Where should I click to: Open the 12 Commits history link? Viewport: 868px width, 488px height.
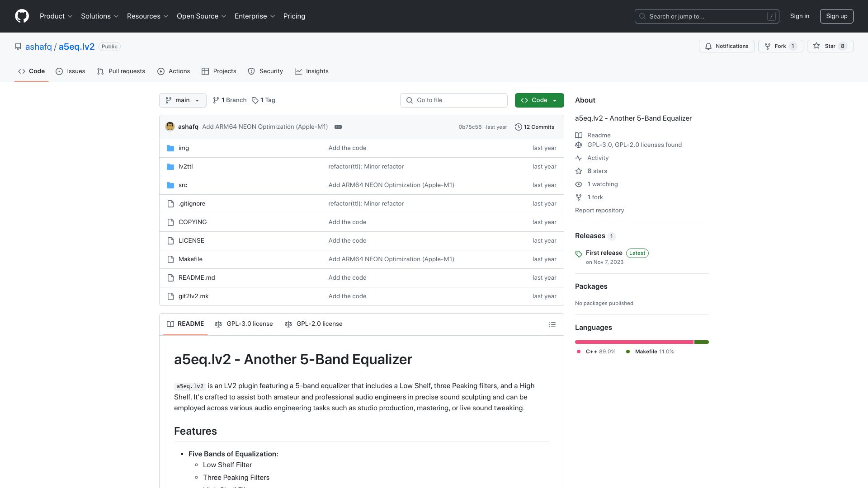tap(534, 127)
